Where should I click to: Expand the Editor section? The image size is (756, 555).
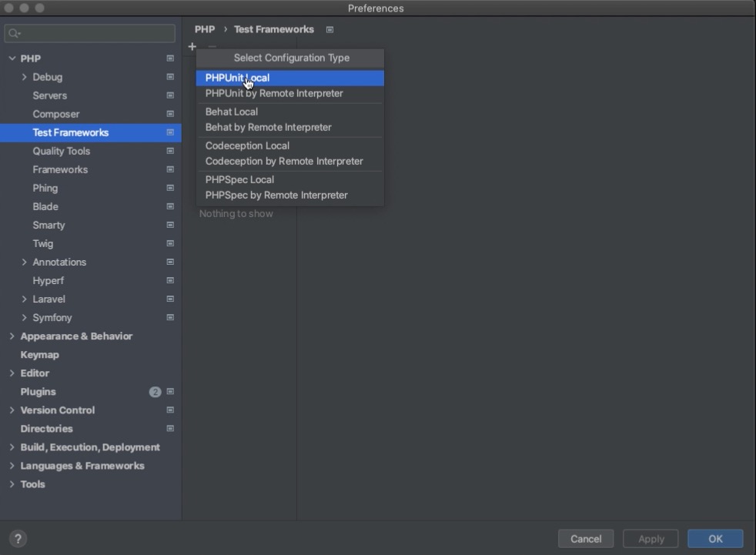coord(12,373)
